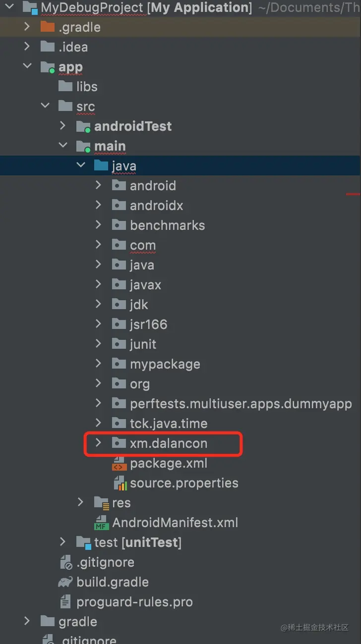
Task: Expand the test [unitTest] folder
Action: click(62, 542)
